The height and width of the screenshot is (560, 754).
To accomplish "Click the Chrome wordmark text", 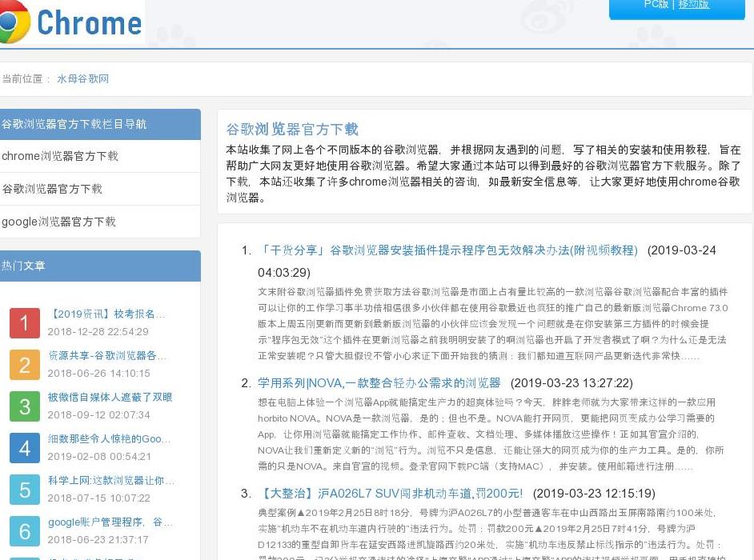I will [90, 23].
